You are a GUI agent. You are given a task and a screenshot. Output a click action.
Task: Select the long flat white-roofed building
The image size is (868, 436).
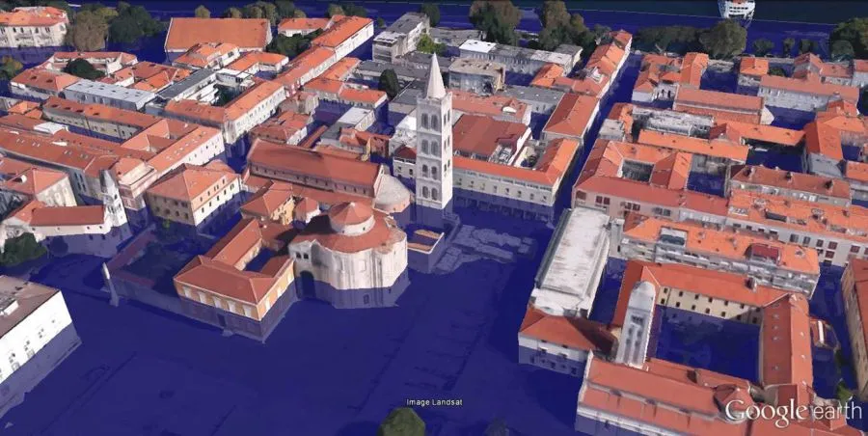point(574,259)
